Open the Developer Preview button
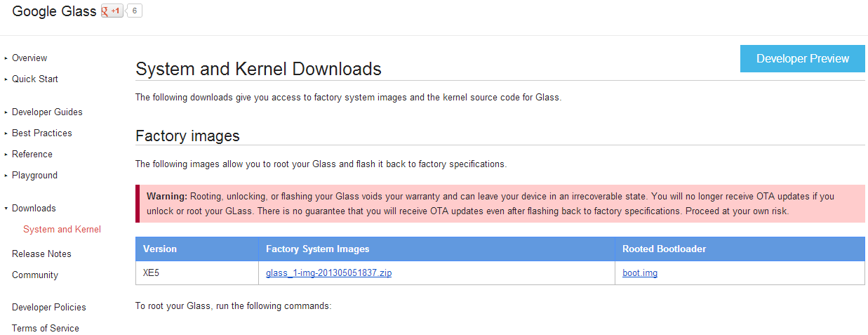Image resolution: width=868 pixels, height=335 pixels. 803,59
